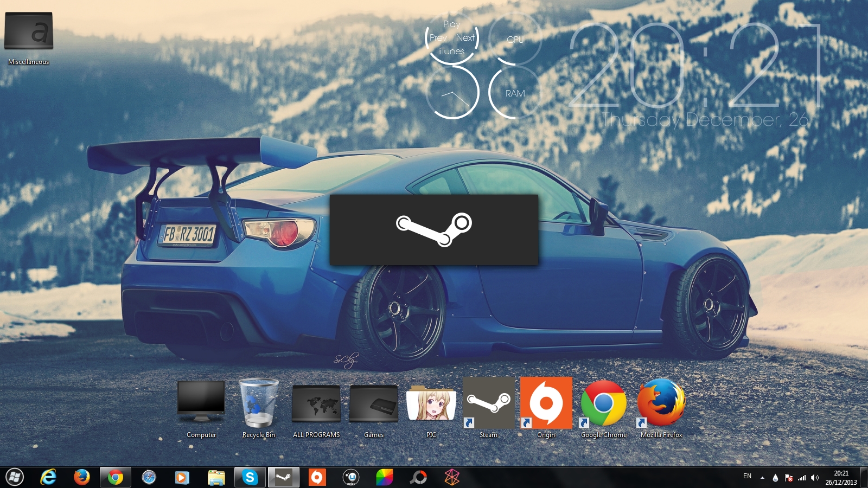Open the Action Center flag icon

(789, 478)
